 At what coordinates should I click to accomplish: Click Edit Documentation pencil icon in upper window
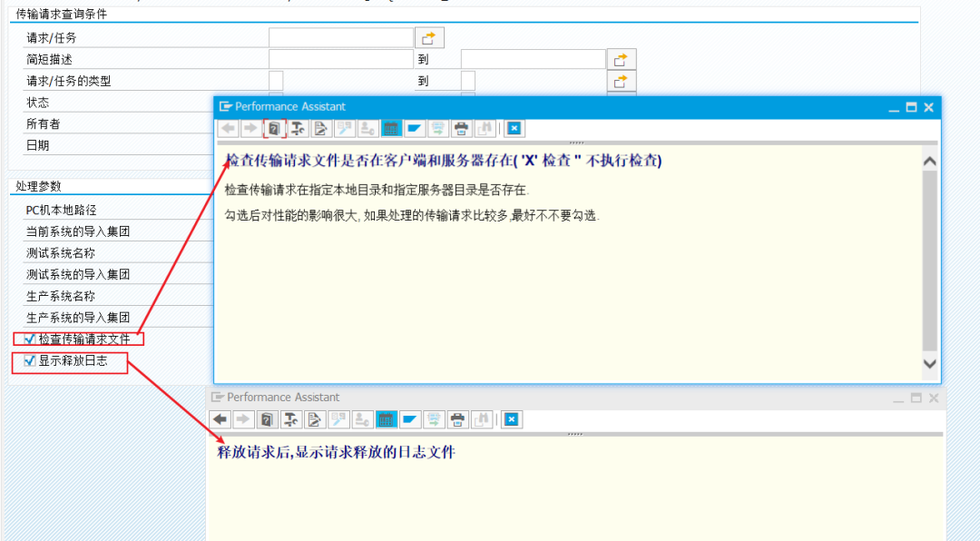320,128
